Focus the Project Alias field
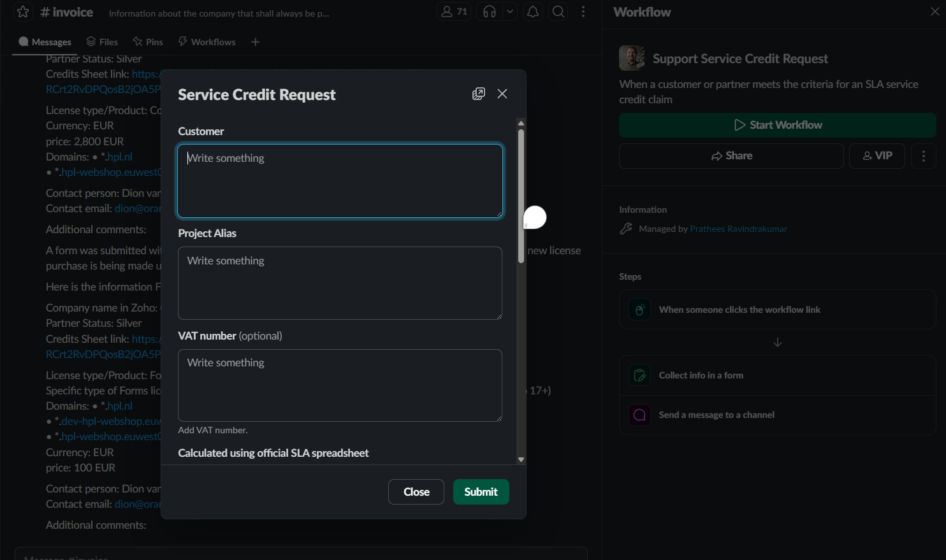The width and height of the screenshot is (946, 560). click(340, 283)
